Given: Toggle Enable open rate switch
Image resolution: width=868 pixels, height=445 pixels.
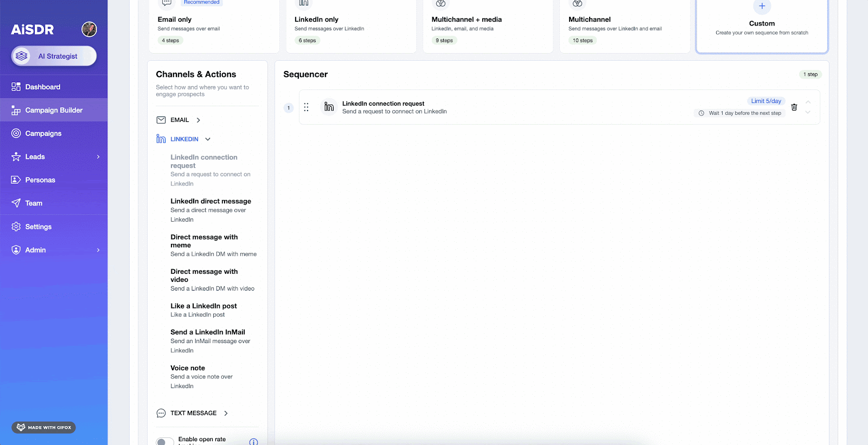Looking at the screenshot, I should point(165,441).
